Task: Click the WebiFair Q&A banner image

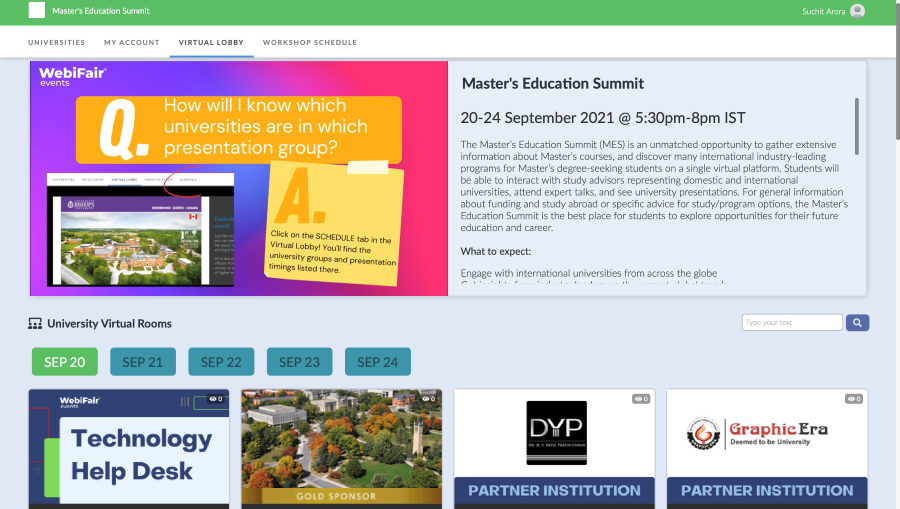Action: point(239,178)
